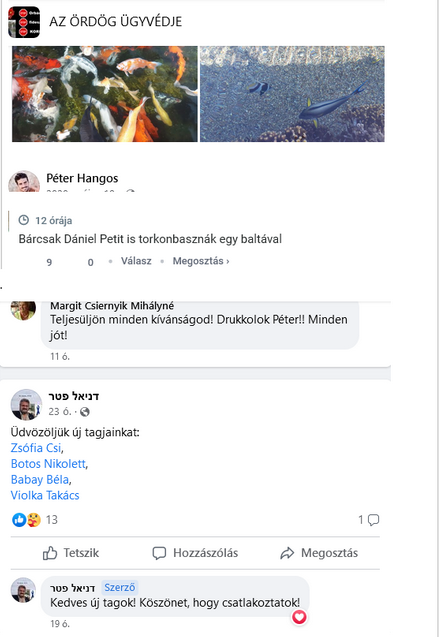Click the Hozzászólás comment button
This screenshot has width=445, height=637.
(195, 553)
